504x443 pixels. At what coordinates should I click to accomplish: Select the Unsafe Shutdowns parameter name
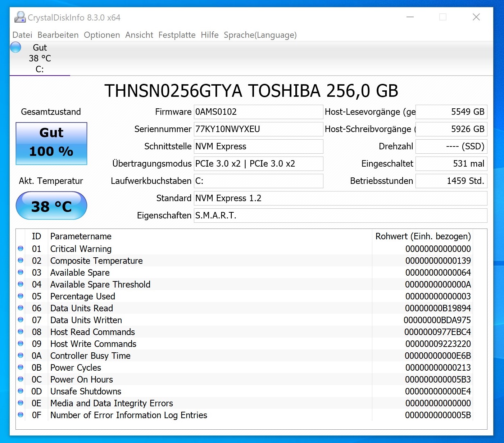[86, 391]
